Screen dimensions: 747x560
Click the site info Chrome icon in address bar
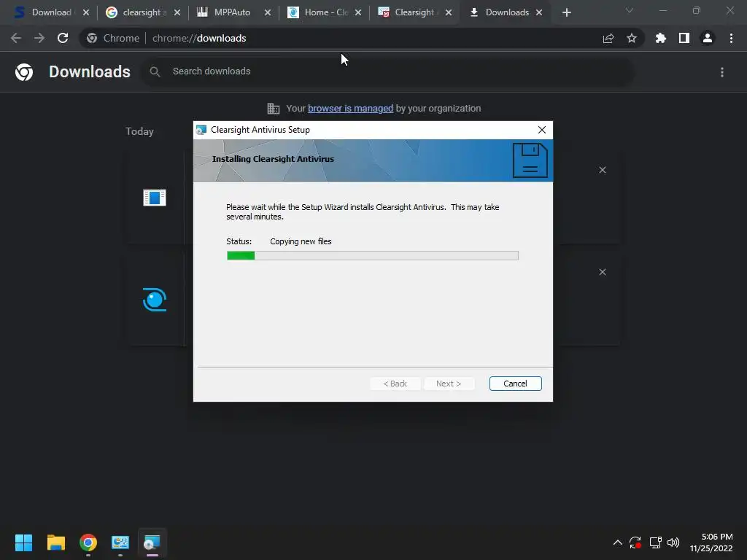point(92,38)
